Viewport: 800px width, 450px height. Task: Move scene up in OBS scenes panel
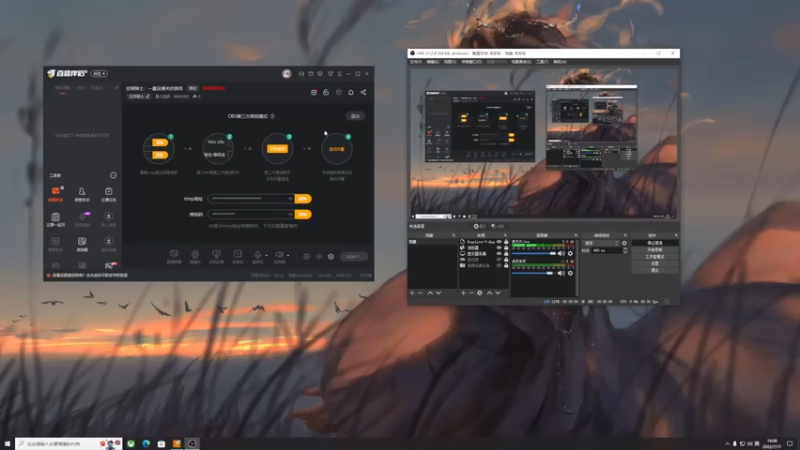pos(430,293)
